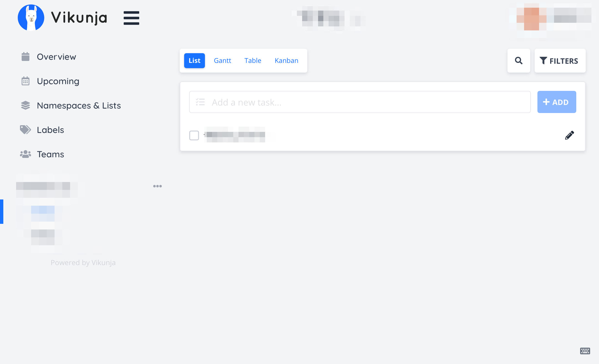Open keyboard shortcuts icon at bottom
Screen dimensions: 599x364
585,351
